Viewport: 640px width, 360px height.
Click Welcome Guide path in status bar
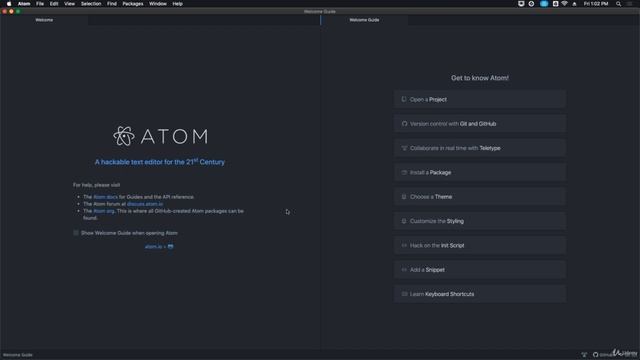click(x=18, y=355)
